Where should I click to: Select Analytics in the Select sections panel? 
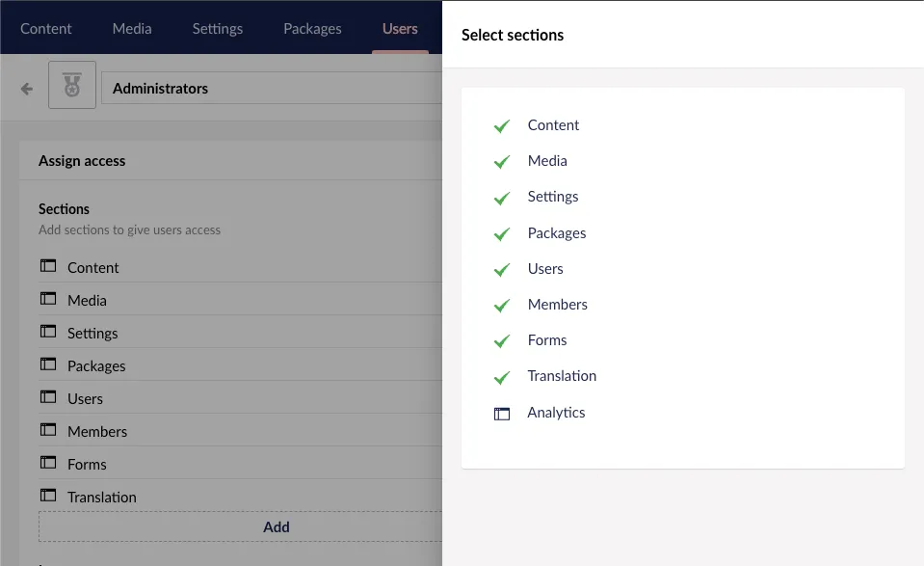point(556,413)
